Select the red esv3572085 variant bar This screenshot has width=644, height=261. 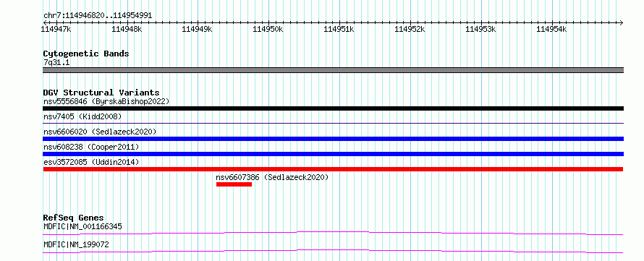point(333,169)
